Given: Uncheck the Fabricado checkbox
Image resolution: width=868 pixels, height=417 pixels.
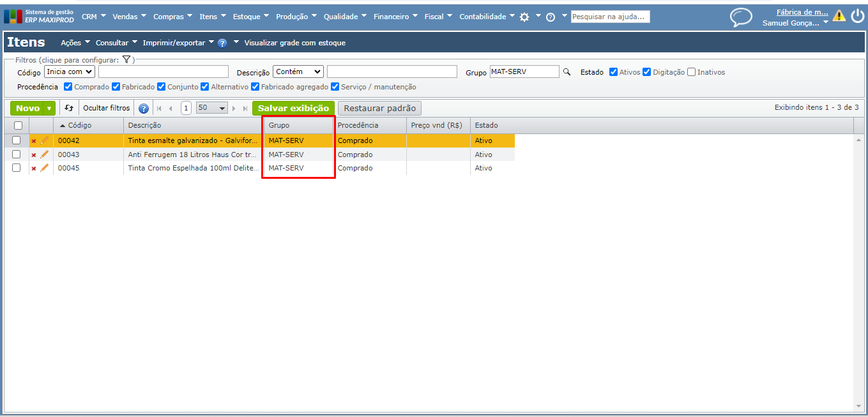Looking at the screenshot, I should (116, 87).
